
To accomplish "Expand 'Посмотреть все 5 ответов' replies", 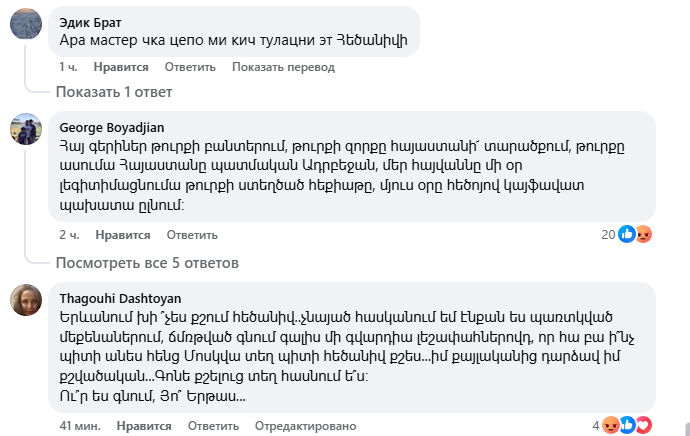I will [147, 263].
